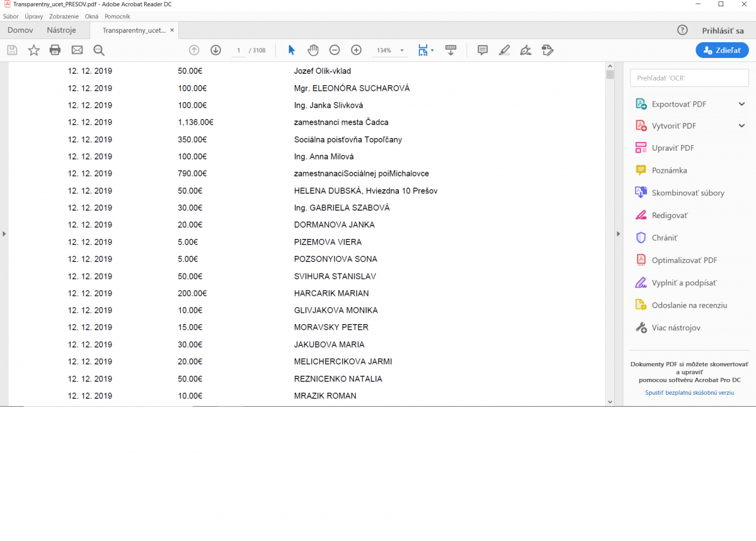
Task: Select the Hand pan tool
Action: point(313,50)
